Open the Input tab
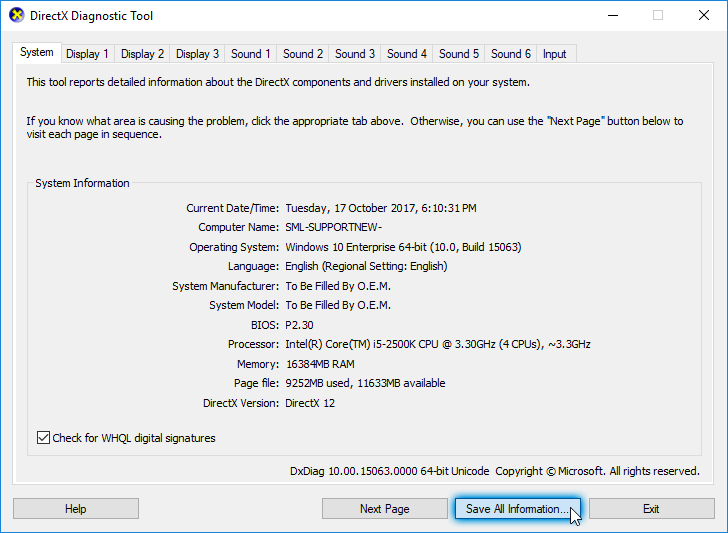This screenshot has width=728, height=533. (554, 54)
